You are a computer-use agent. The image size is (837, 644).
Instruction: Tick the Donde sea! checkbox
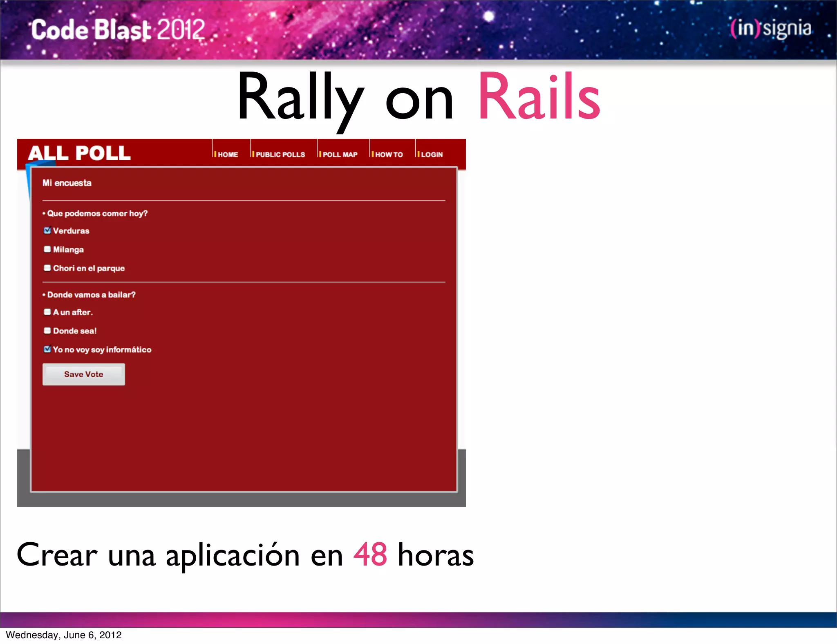click(x=47, y=330)
